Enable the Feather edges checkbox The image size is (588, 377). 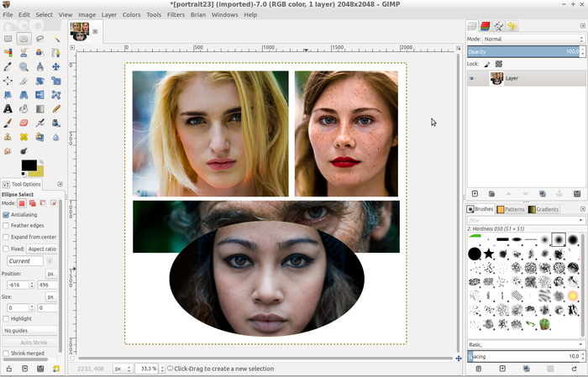pyautogui.click(x=7, y=226)
